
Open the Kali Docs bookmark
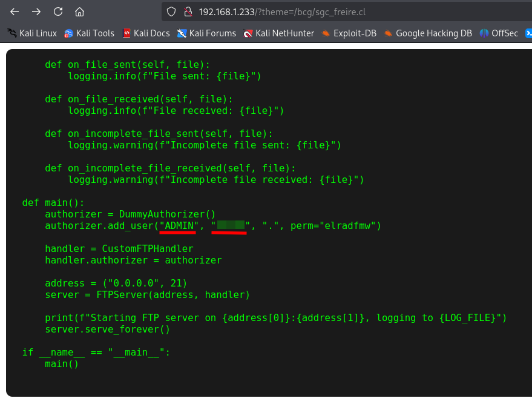click(x=146, y=33)
